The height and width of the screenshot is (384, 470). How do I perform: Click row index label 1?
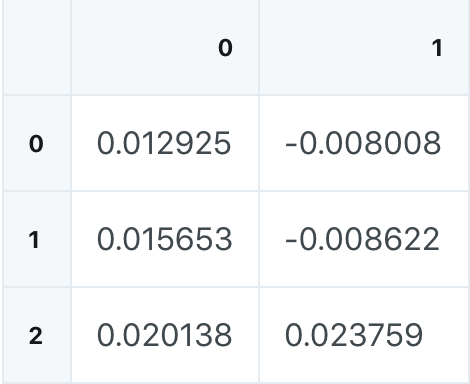(37, 239)
